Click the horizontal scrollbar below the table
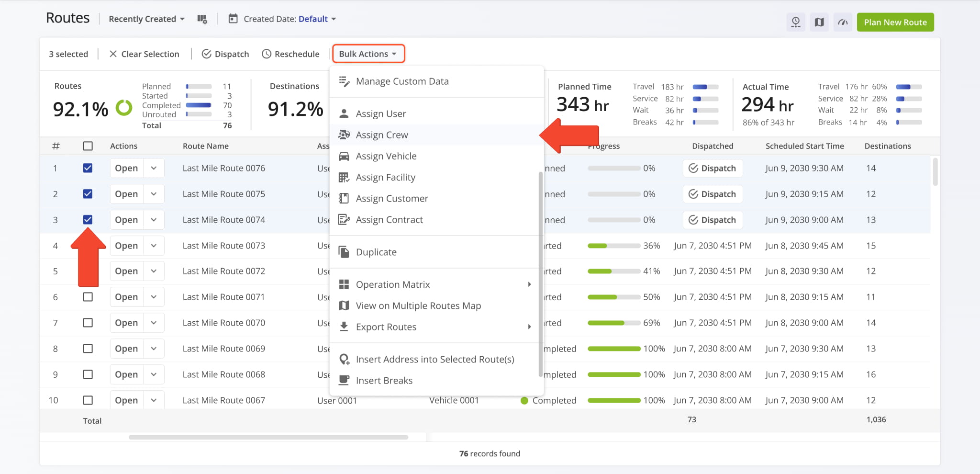The width and height of the screenshot is (980, 474). tap(268, 437)
